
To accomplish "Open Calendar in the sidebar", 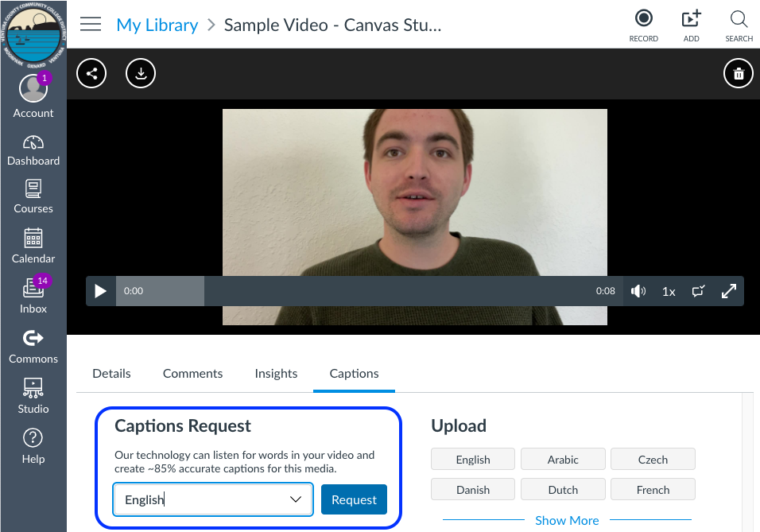I will [33, 246].
